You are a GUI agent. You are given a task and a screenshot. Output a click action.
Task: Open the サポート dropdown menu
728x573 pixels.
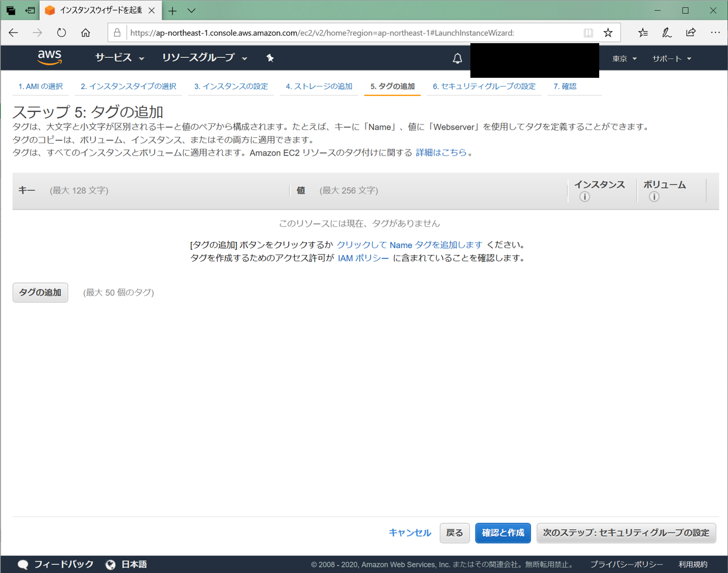[672, 58]
